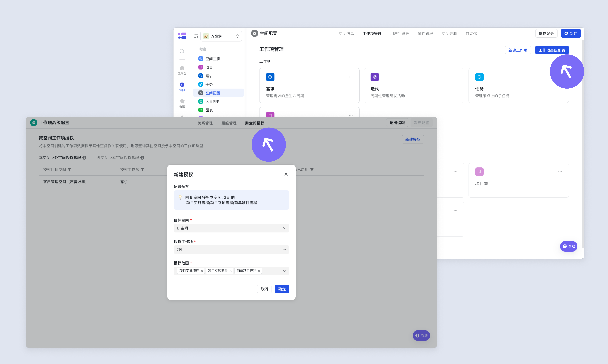Screen dimensions: 608x364
Task: Open 任务 in the A 空间 sidebar
Action: coord(218,84)
